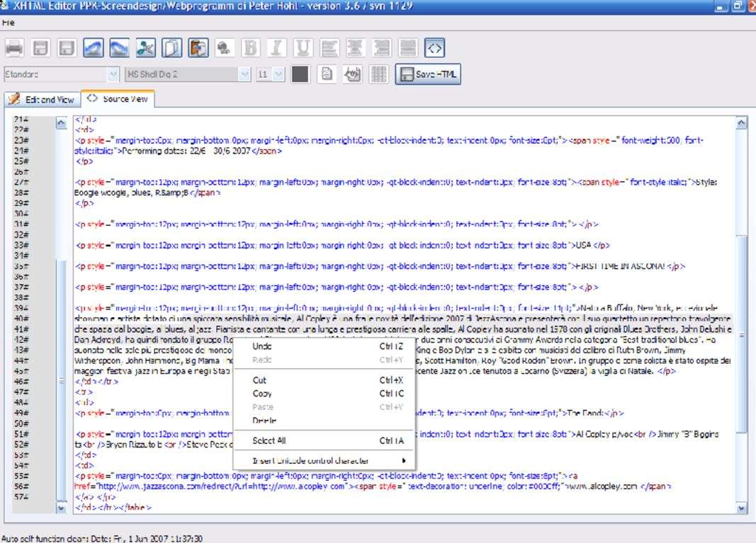Choose Select All from the context menu

coord(269,441)
